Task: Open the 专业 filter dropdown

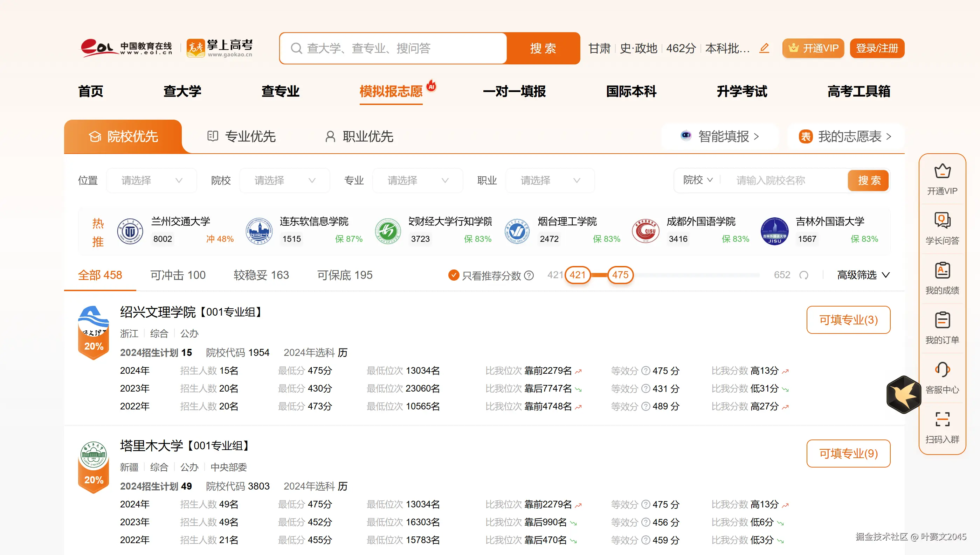Action: (417, 180)
